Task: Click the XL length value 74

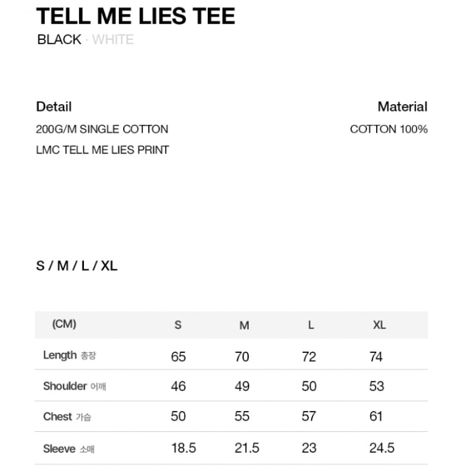Action: [x=376, y=356]
